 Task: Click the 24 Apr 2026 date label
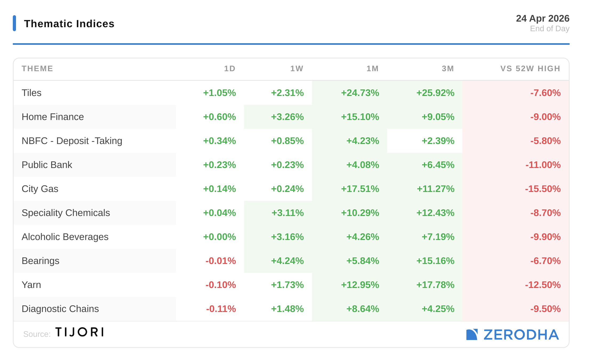(x=542, y=18)
